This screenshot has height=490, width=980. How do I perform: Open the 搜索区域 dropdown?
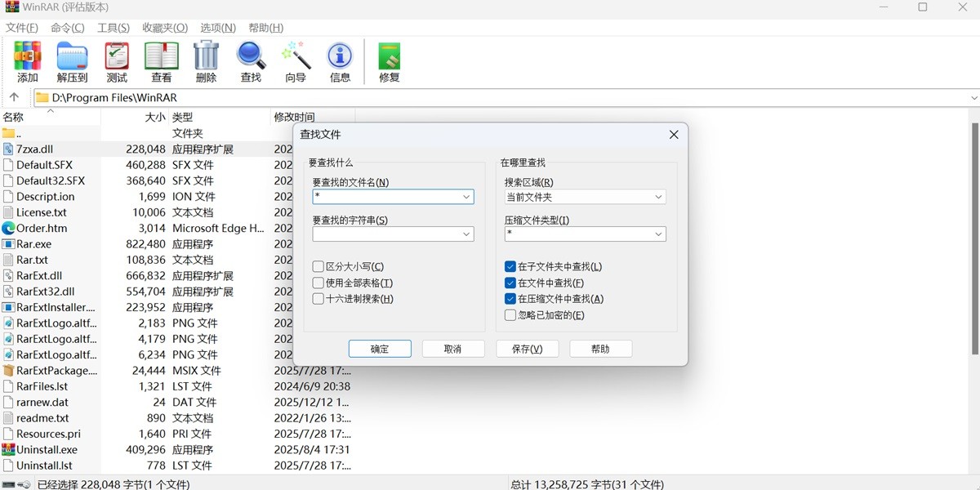658,196
